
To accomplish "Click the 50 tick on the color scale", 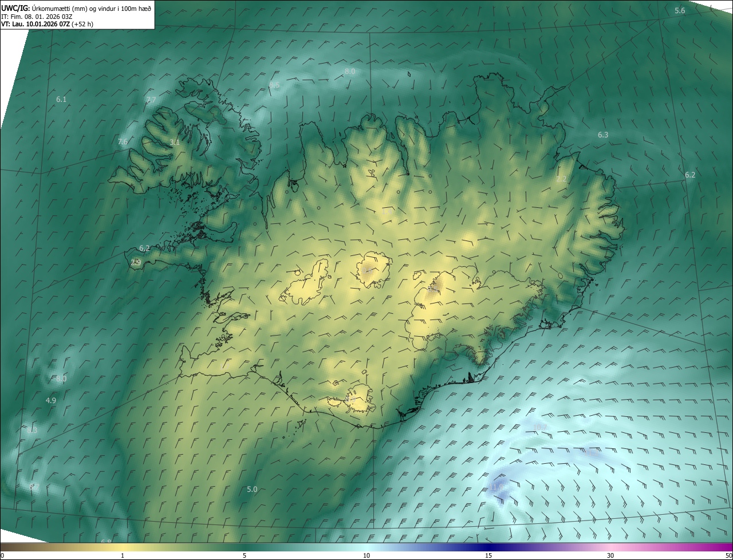I will (x=729, y=555).
